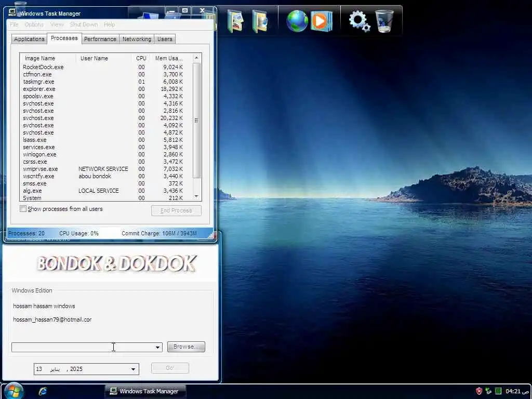Expand the date picker showing 2025
Screen dimensions: 532x399
point(133,369)
